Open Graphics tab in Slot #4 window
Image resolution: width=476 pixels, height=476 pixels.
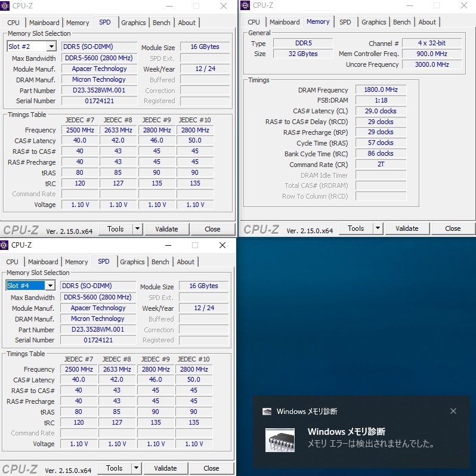(132, 262)
